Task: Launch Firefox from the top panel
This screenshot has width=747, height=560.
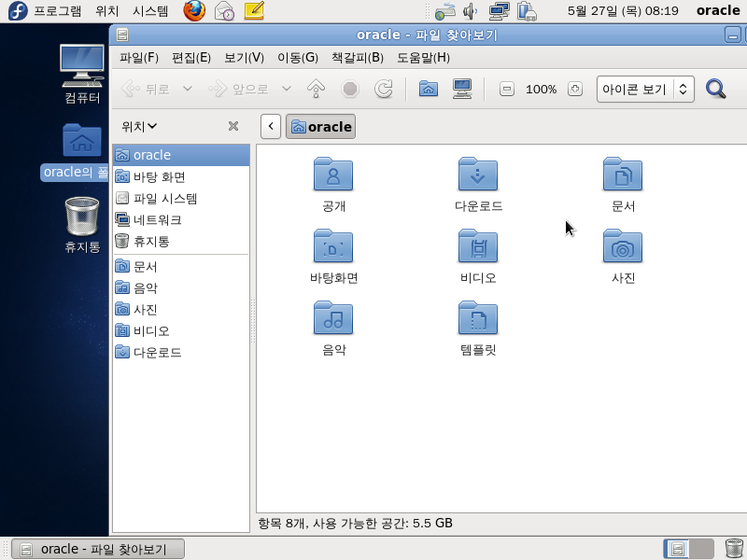Action: point(194,10)
